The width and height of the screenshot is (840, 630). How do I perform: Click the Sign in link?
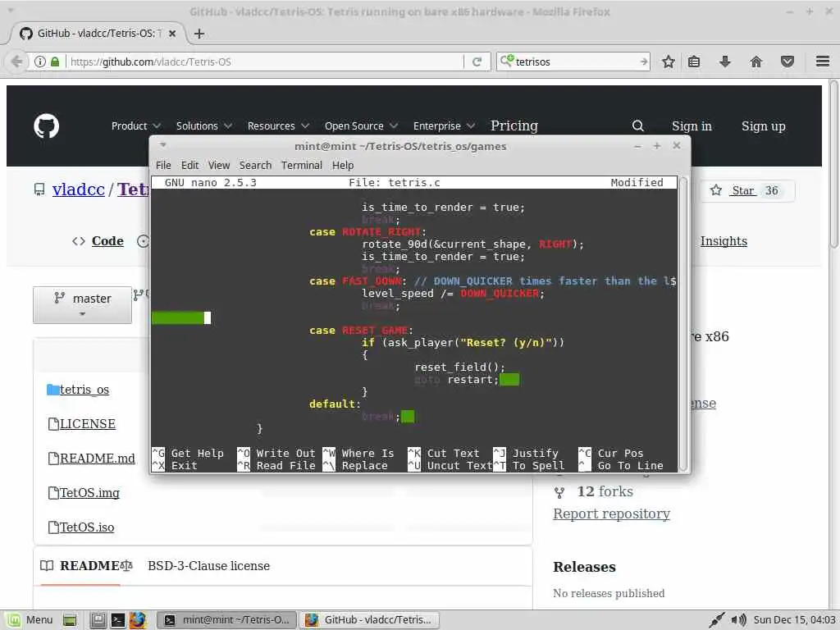coord(692,126)
